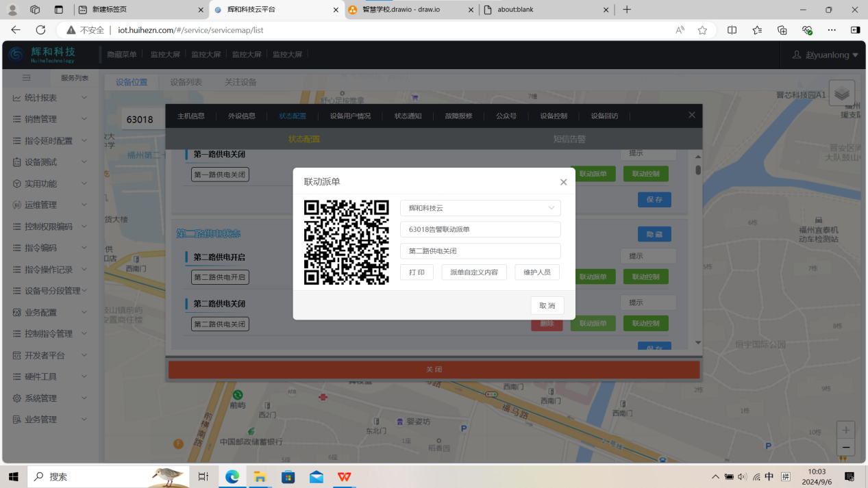Click the QR code image in dialog
The width and height of the screenshot is (868, 488).
tap(346, 242)
